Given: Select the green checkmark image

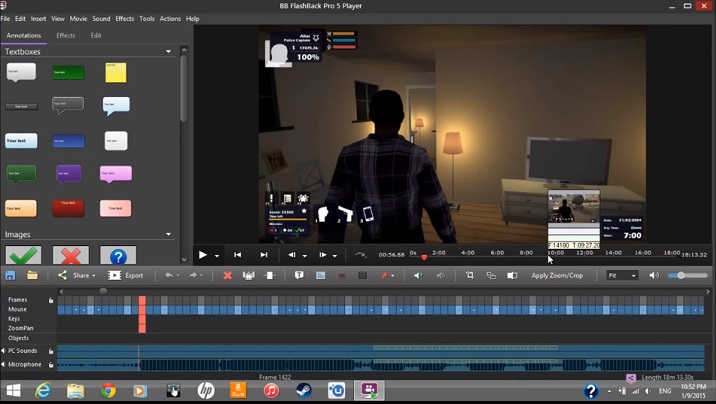Looking at the screenshot, I should tap(23, 255).
